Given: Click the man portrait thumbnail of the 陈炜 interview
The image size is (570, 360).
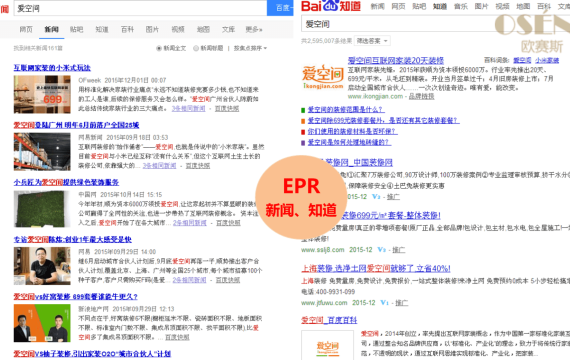Looking at the screenshot, I should [42, 266].
